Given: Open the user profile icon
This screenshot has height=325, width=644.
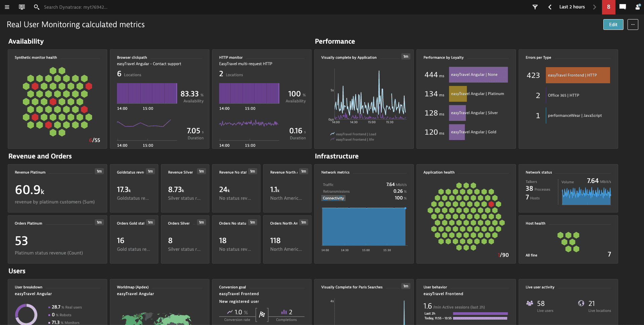Looking at the screenshot, I should (637, 7).
